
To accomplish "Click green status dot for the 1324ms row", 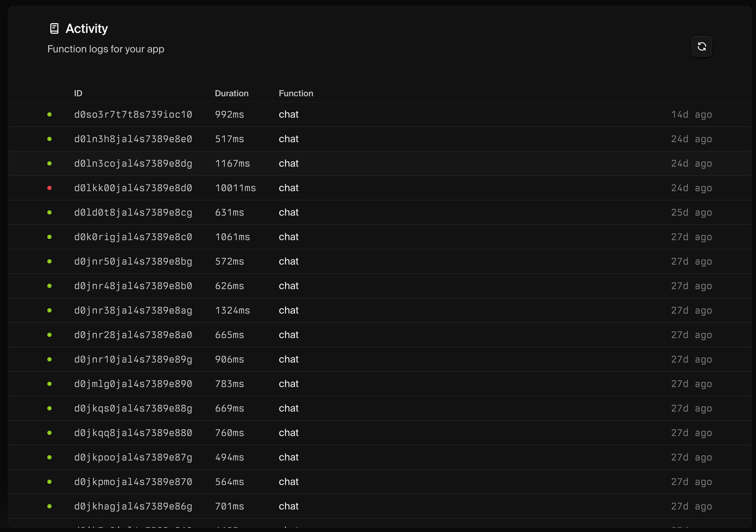I will click(49, 310).
